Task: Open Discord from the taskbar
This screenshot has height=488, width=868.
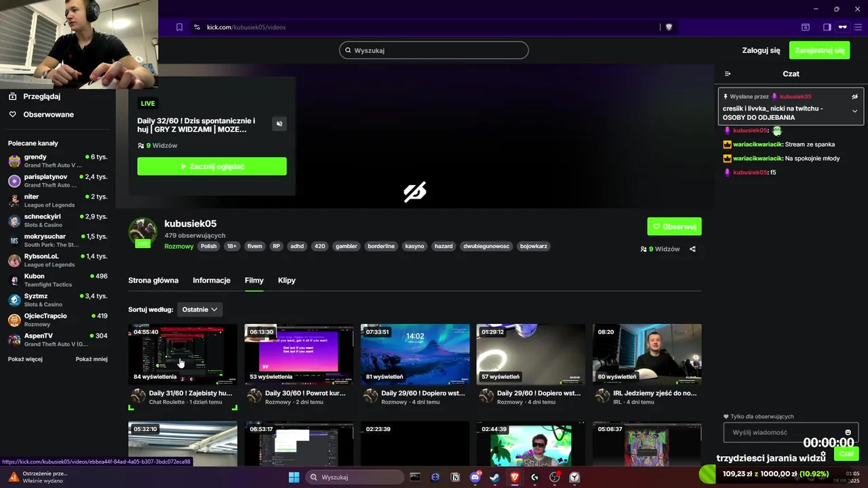Action: [475, 477]
